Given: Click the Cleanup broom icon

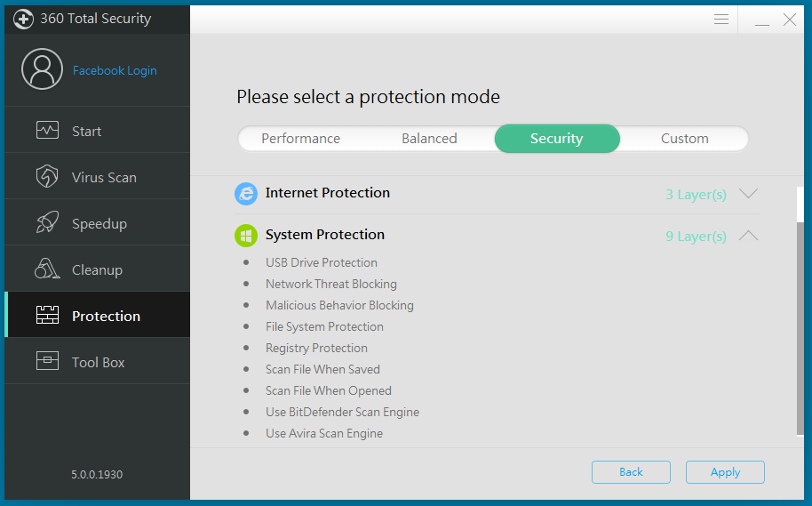Looking at the screenshot, I should (47, 269).
